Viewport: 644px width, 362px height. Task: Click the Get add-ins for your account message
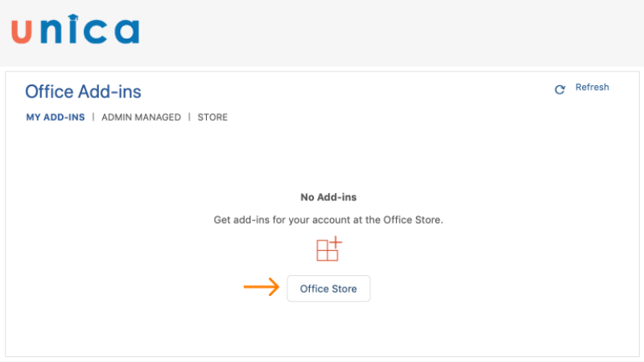click(328, 220)
